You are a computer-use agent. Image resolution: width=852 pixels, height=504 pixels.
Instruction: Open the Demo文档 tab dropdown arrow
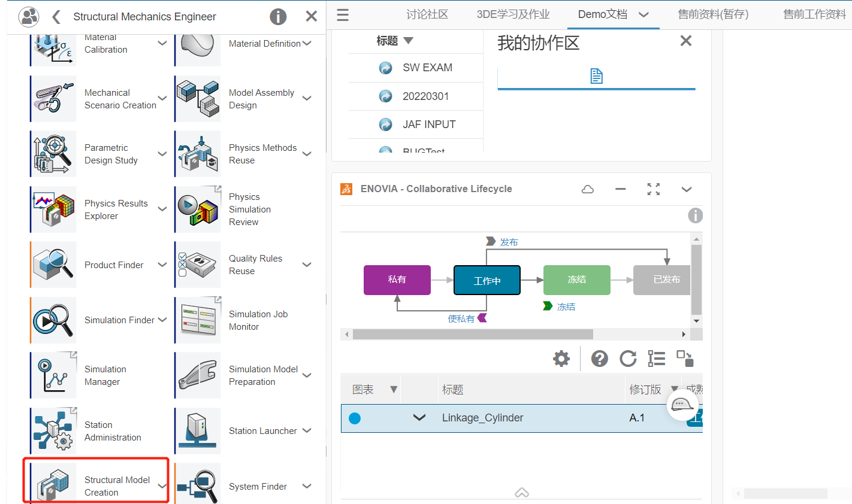click(x=644, y=15)
